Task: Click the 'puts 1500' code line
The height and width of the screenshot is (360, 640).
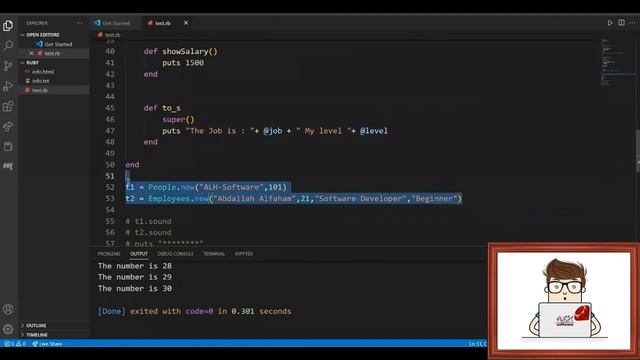Action: [183, 63]
